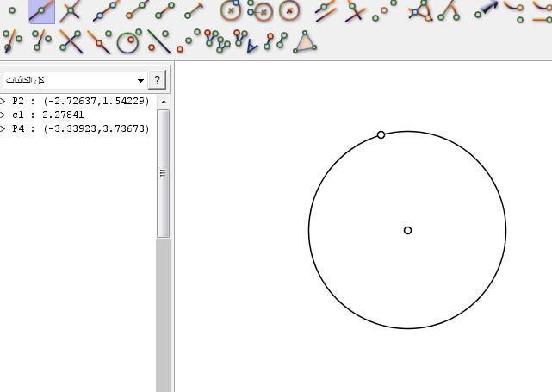Image resolution: width=552 pixels, height=392 pixels.
Task: Click the red-to-green short segment tool
Action: pos(276,40)
